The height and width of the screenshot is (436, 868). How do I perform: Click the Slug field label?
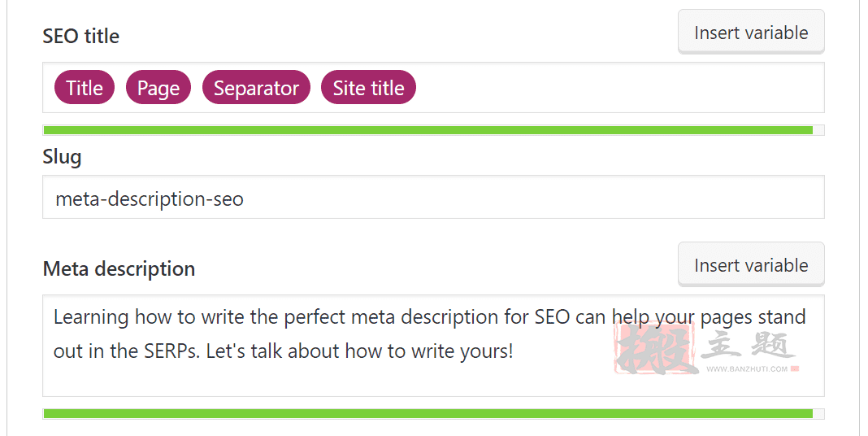click(x=62, y=157)
